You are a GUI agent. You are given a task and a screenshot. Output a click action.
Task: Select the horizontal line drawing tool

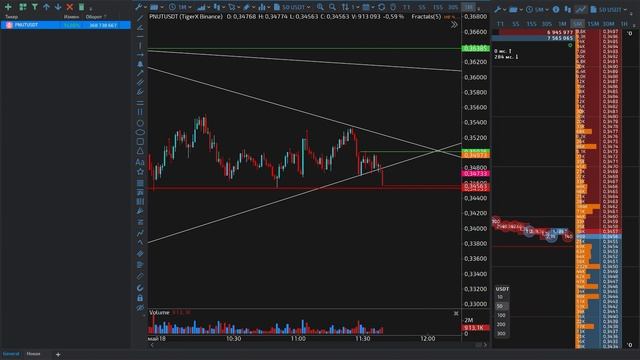[140, 36]
